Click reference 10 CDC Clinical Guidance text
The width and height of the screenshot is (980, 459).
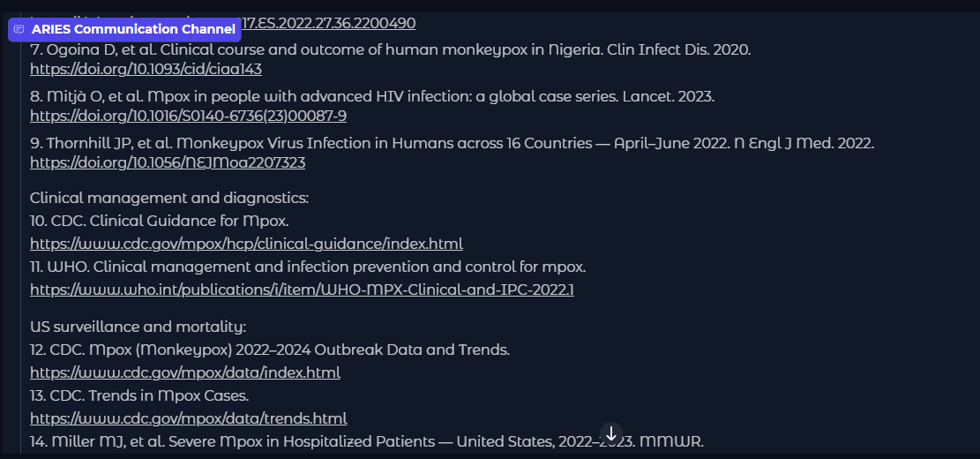pos(160,221)
